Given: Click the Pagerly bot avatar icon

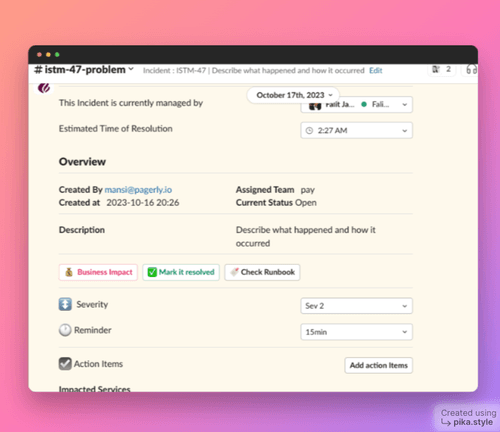Looking at the screenshot, I should (44, 88).
